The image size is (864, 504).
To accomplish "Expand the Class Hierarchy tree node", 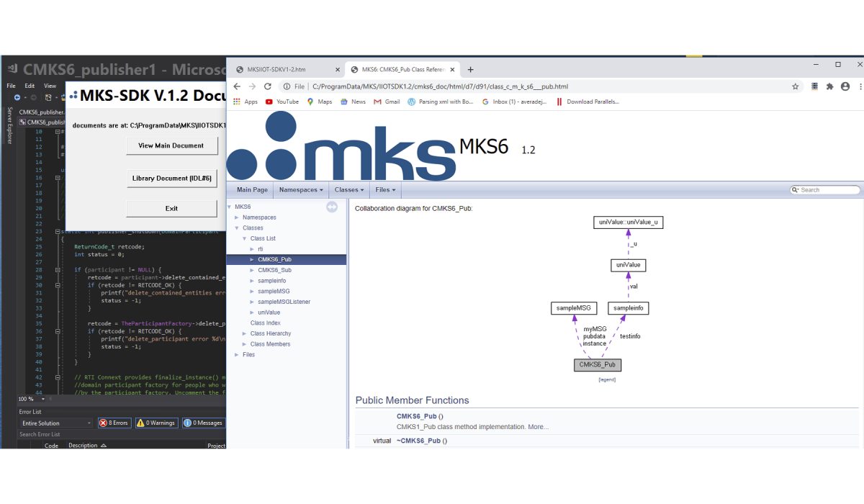I will pyautogui.click(x=244, y=333).
